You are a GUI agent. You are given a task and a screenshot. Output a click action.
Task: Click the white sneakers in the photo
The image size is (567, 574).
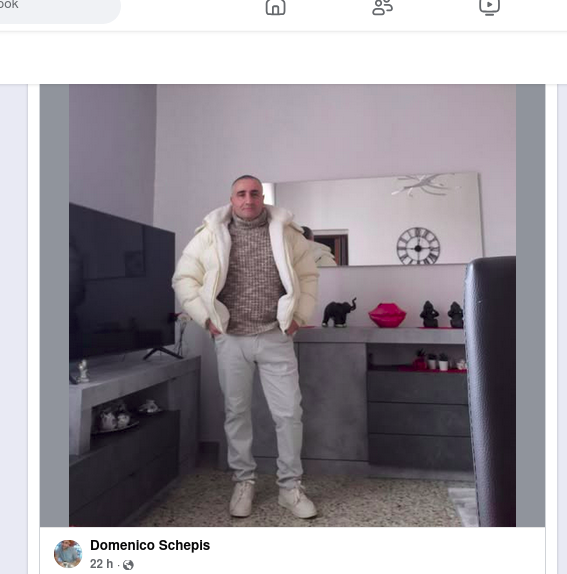pyautogui.click(x=273, y=499)
